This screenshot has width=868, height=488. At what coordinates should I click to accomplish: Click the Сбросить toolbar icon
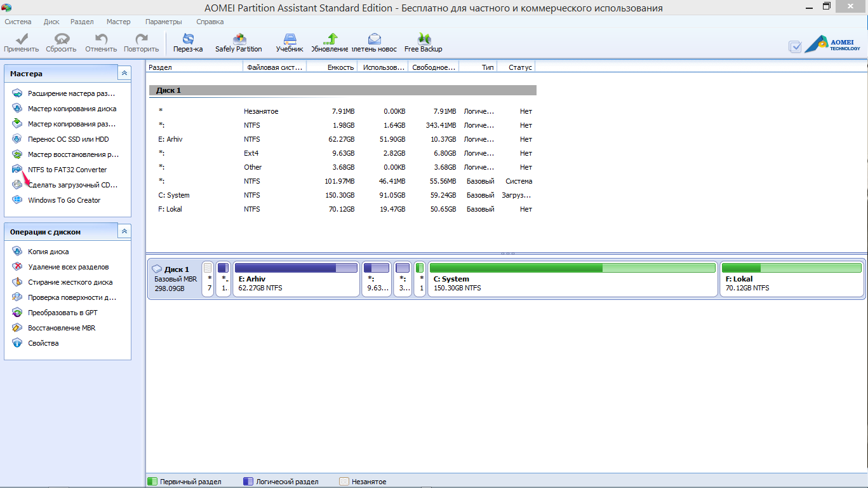click(62, 39)
